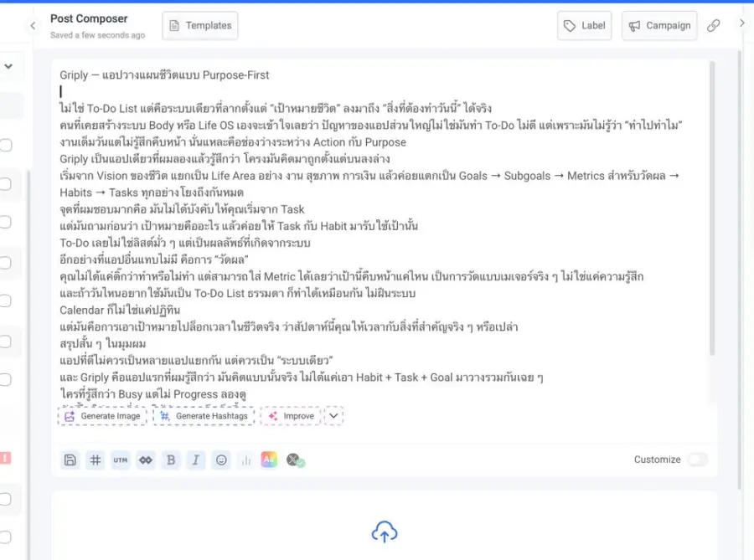
Task: Click Generate Hashtags
Action: (204, 416)
